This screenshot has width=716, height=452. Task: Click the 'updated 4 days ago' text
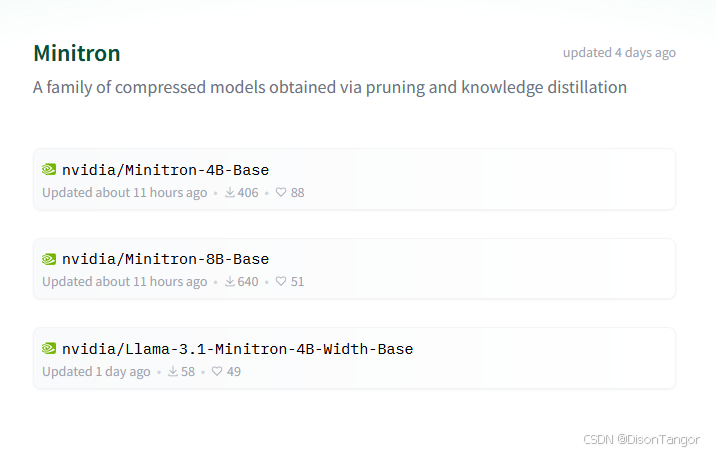click(x=619, y=53)
